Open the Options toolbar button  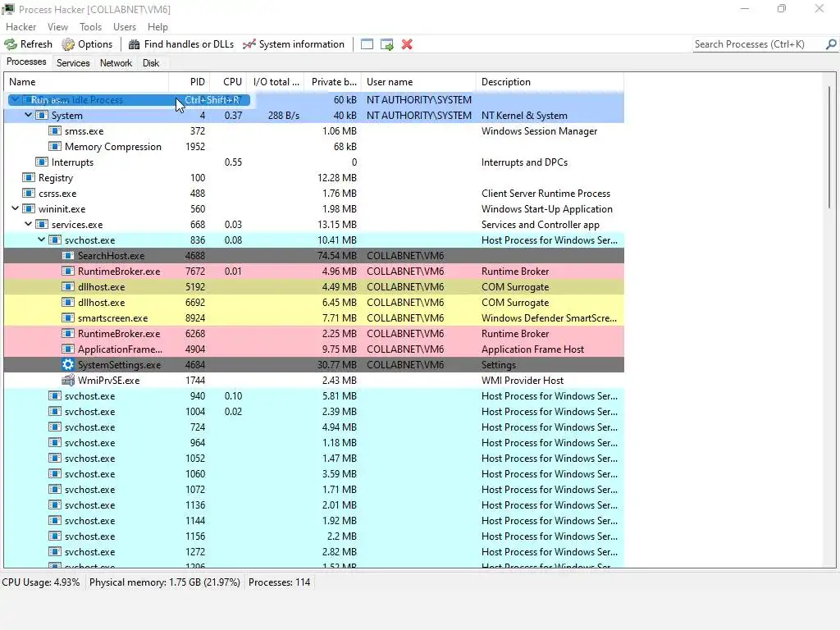[x=87, y=44]
